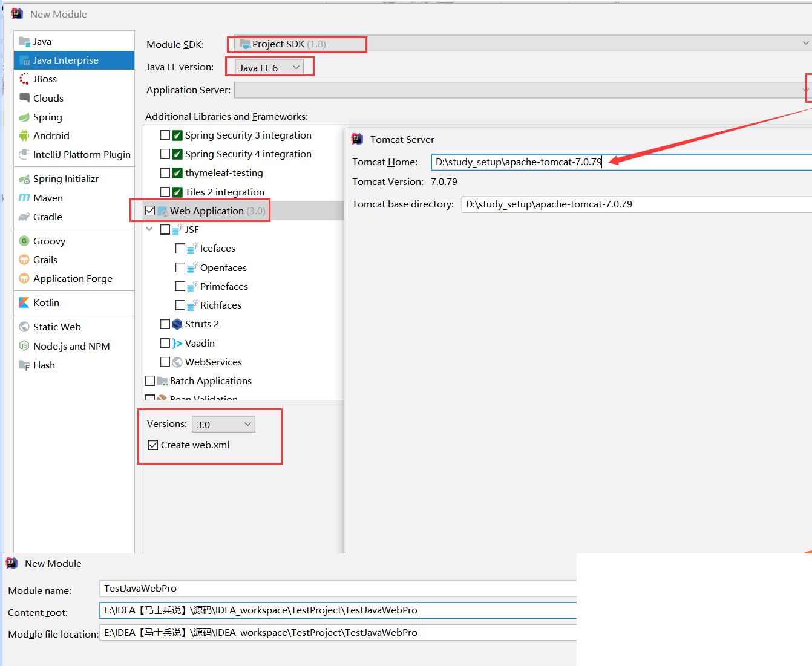Viewport: 812px width, 666px height.
Task: Choose the JBoss icon in module list
Action: click(24, 79)
